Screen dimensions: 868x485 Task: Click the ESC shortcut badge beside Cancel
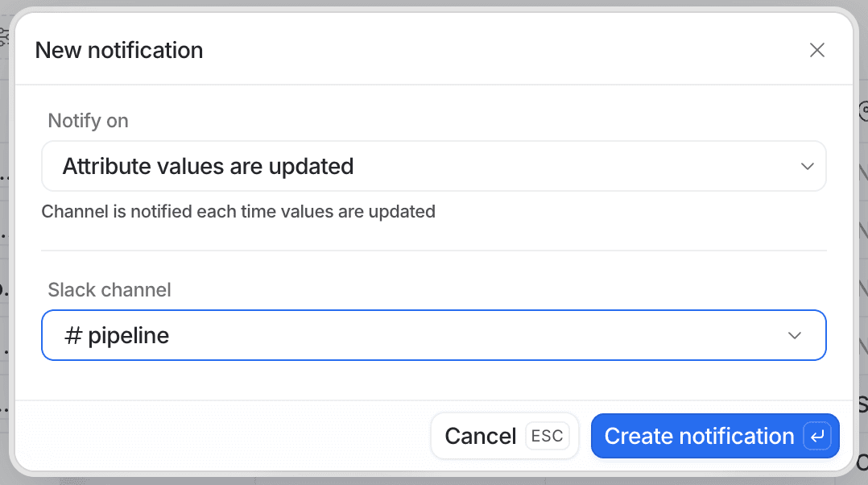tap(547, 436)
